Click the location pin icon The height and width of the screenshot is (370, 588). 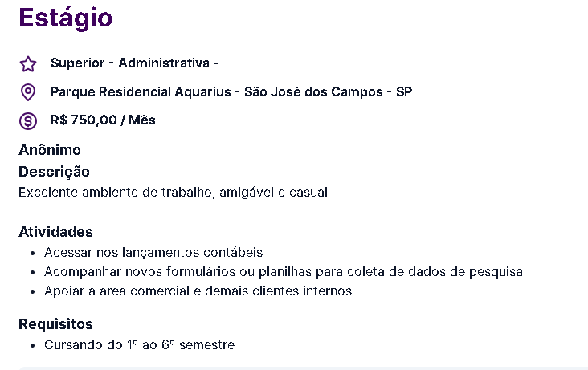pos(28,92)
